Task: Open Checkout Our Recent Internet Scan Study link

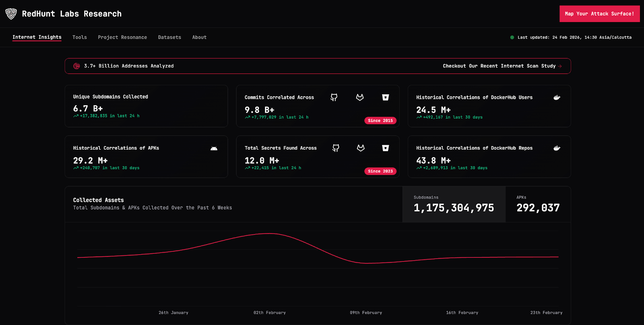Action: (502, 66)
